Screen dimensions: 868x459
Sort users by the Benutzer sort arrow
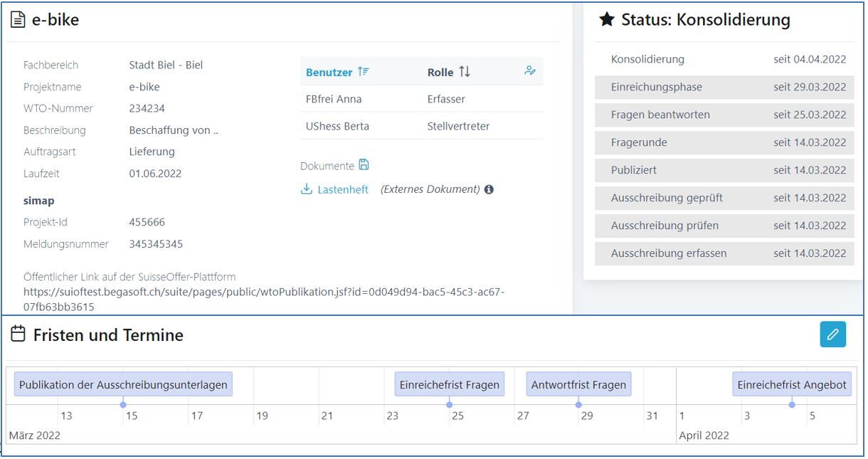point(363,72)
